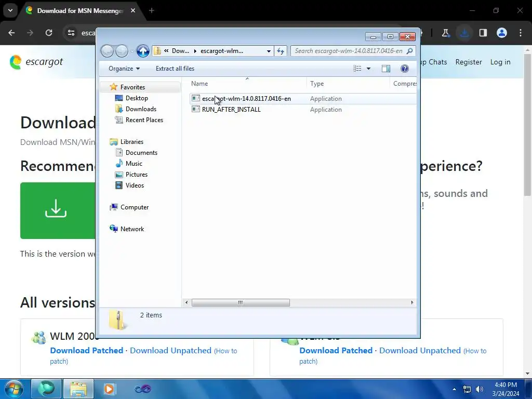
Task: Click the green browser taskbar icon
Action: pyautogui.click(x=46, y=389)
